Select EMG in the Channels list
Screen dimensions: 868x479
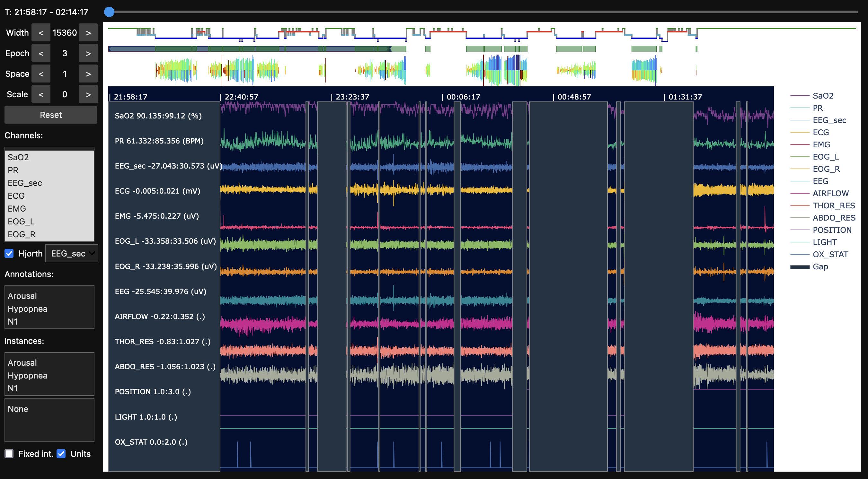coord(17,208)
